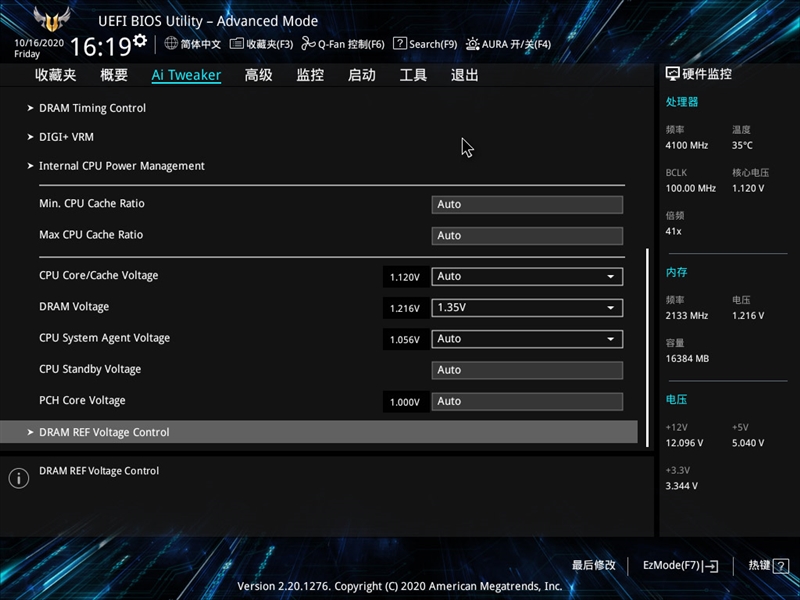Open favorites folder icon (F3)
This screenshot has height=600, width=800.
click(236, 44)
